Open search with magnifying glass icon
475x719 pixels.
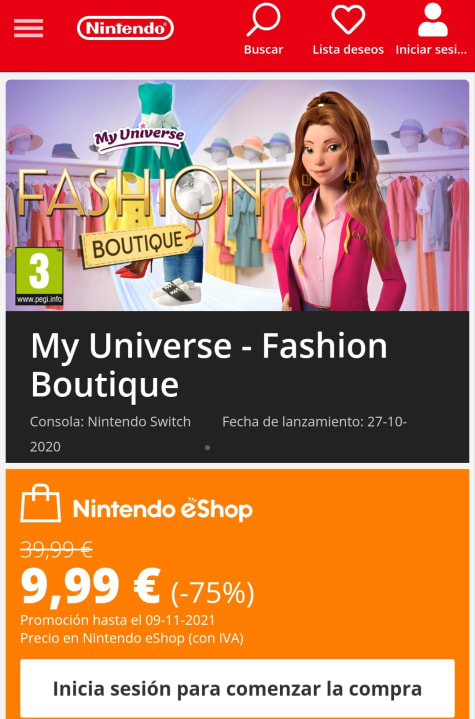point(263,20)
